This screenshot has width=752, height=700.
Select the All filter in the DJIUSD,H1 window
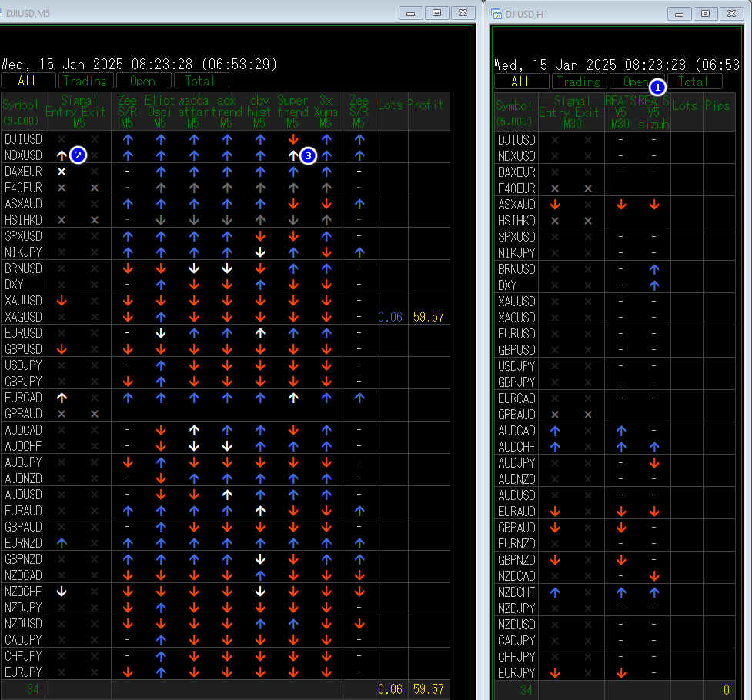point(521,82)
